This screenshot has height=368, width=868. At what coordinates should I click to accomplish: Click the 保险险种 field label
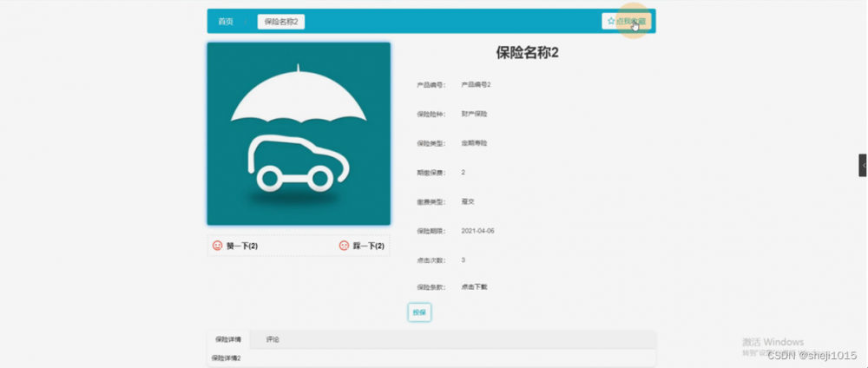tap(431, 114)
